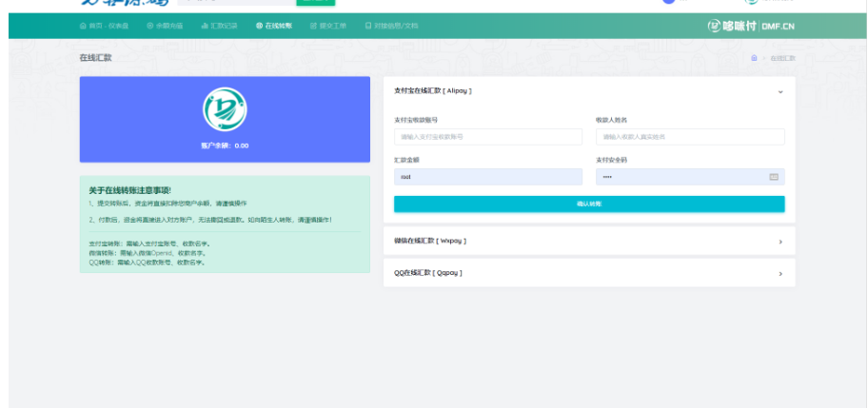Click the 收款人姓名 input field
This screenshot has width=868, height=408.
tap(690, 137)
